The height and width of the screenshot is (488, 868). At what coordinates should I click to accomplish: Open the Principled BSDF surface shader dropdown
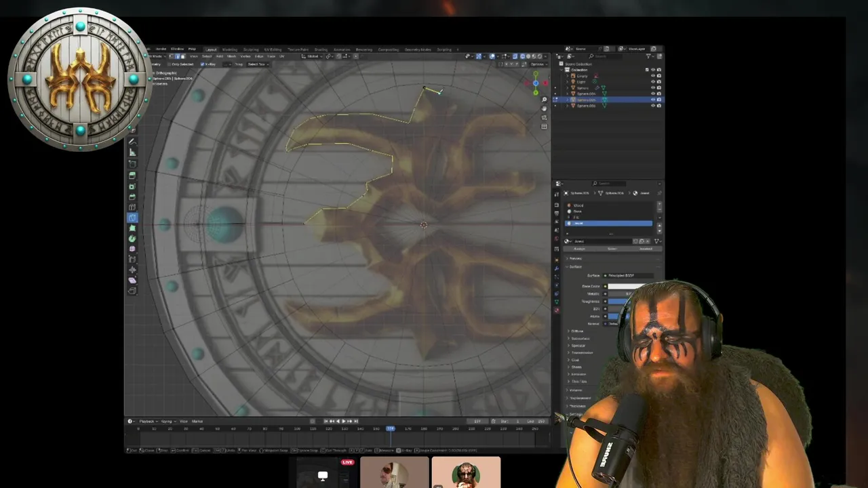[x=628, y=276]
